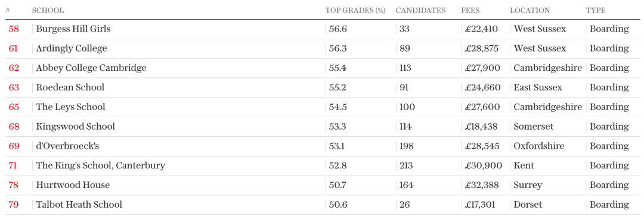Click Roedean School name
The width and height of the screenshot is (644, 216).
70,87
